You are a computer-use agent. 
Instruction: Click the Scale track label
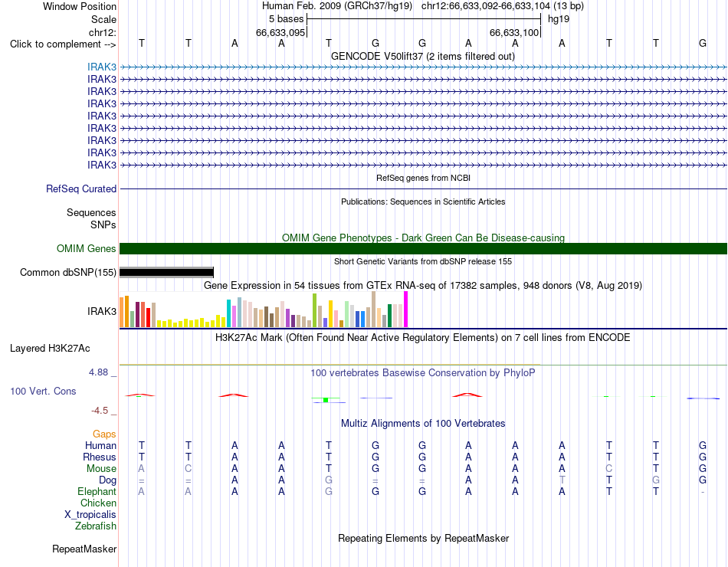pos(103,20)
